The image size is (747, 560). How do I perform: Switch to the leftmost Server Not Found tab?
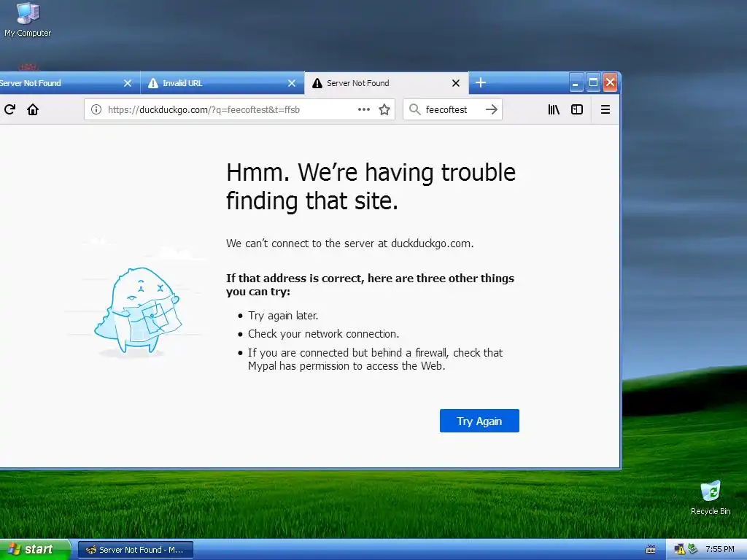click(70, 83)
